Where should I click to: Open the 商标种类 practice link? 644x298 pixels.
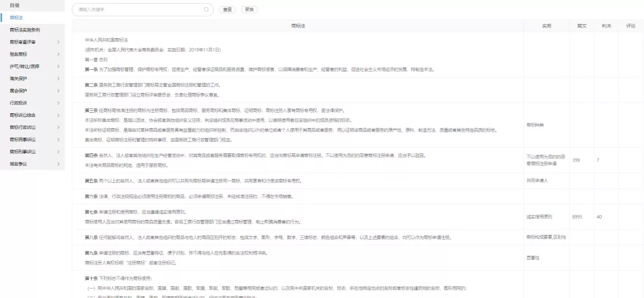point(535,125)
